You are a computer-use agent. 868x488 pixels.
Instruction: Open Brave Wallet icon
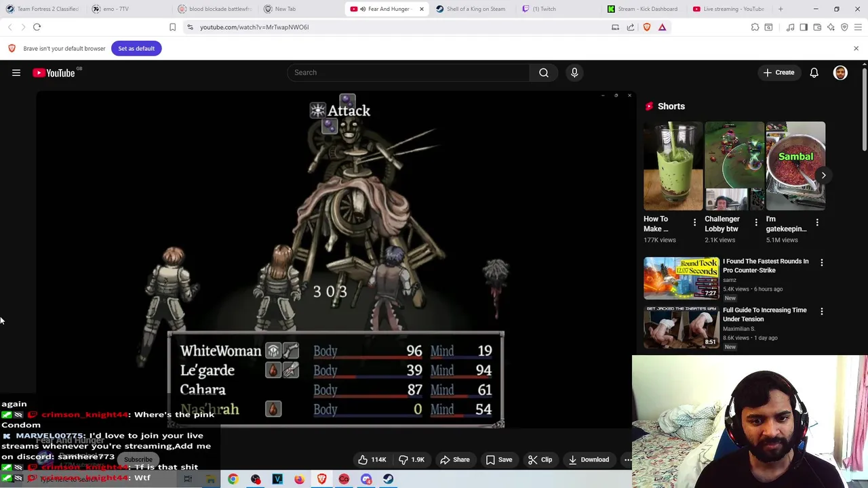click(x=817, y=27)
